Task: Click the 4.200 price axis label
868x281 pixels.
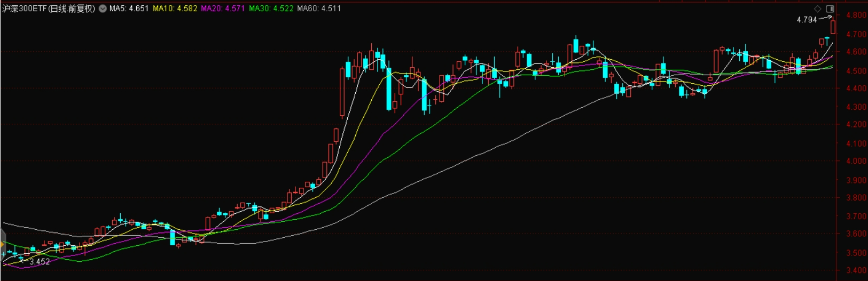Action: (x=856, y=124)
